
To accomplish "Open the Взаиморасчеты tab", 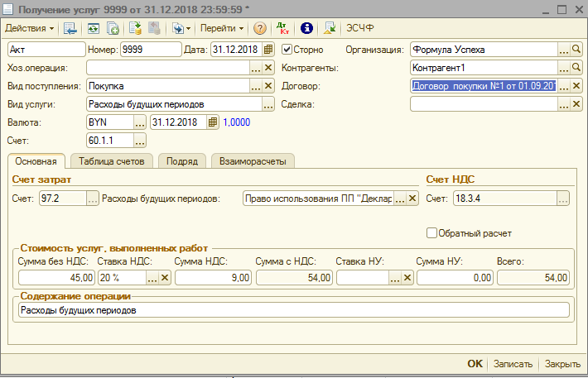I will [253, 161].
